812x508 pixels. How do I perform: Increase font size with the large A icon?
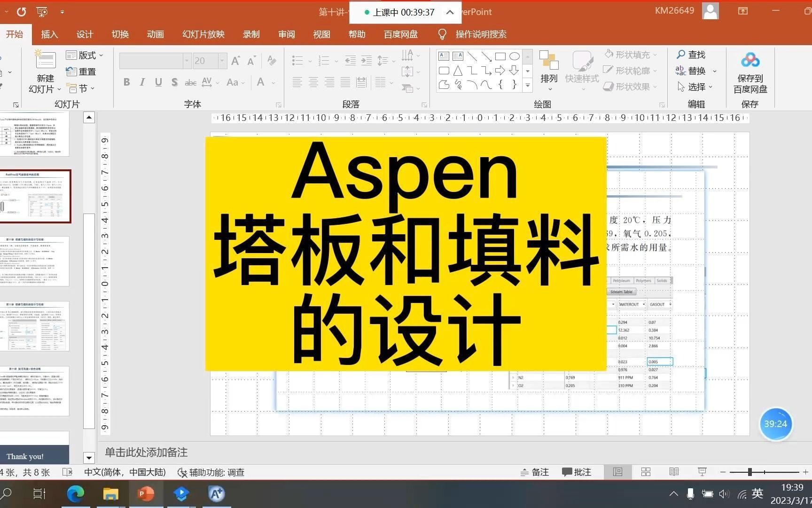236,61
